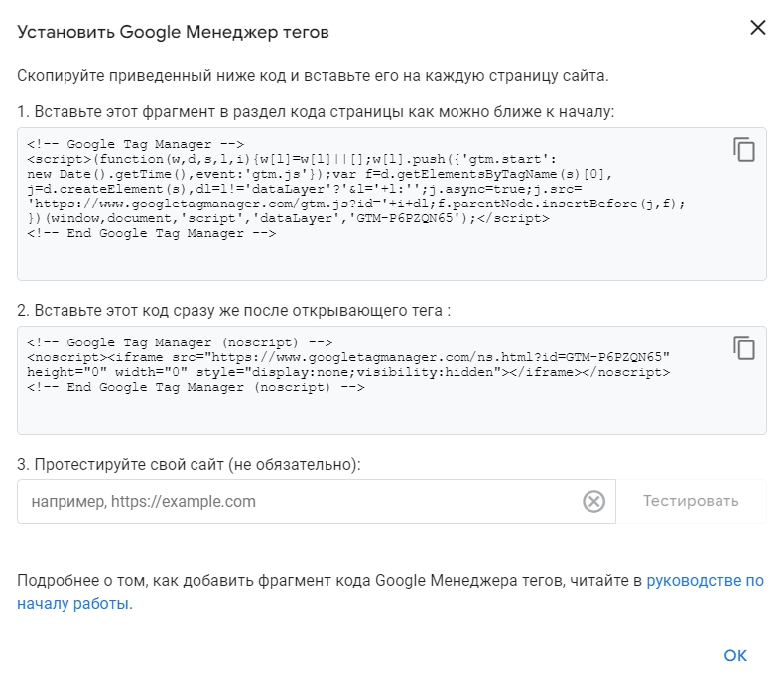Confirm the dialog with OK
Image resolution: width=784 pixels, height=681 pixels.
735,655
